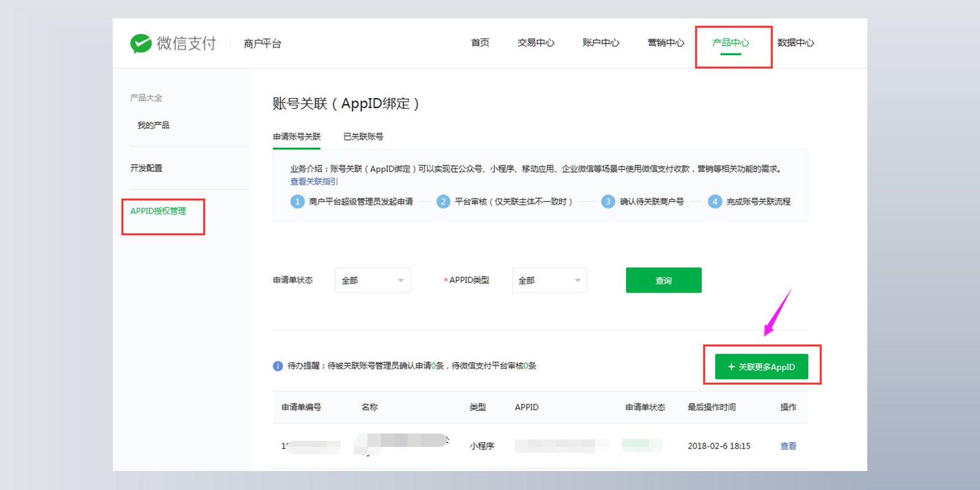The width and height of the screenshot is (980, 490).
Task: Click 关联更多AppID button
Action: click(761, 367)
